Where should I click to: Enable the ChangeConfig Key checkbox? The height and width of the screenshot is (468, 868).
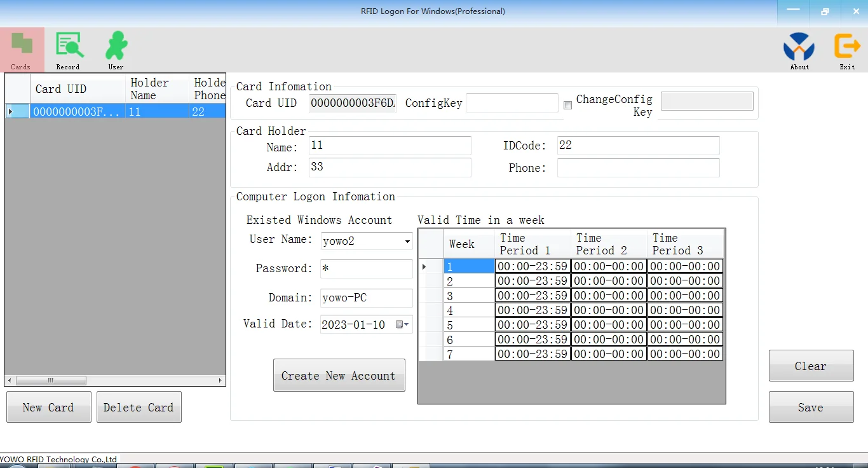[x=567, y=106]
